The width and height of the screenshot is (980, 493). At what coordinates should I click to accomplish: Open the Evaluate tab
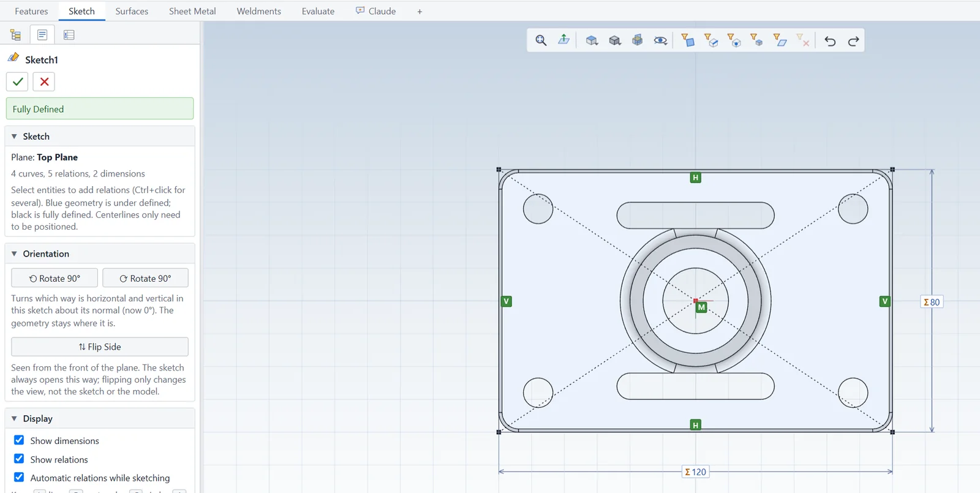pos(318,11)
